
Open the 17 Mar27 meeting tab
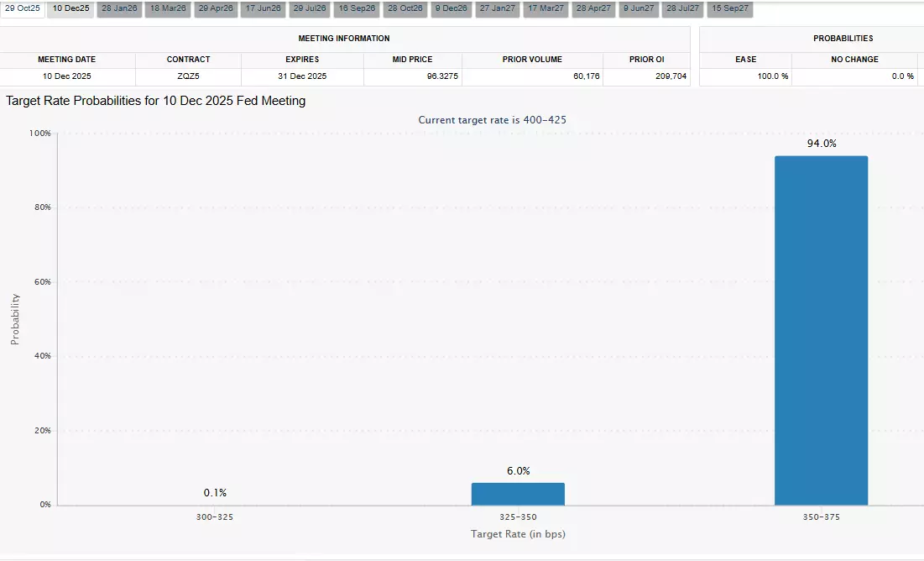[546, 9]
